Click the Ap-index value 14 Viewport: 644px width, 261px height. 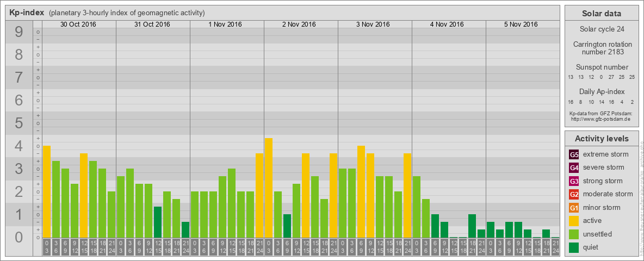point(601,102)
